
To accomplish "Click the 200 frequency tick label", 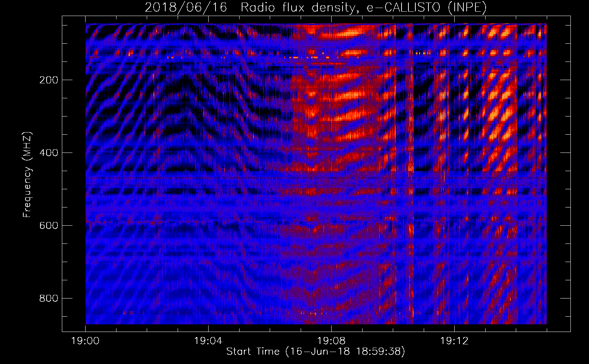I will coord(49,80).
